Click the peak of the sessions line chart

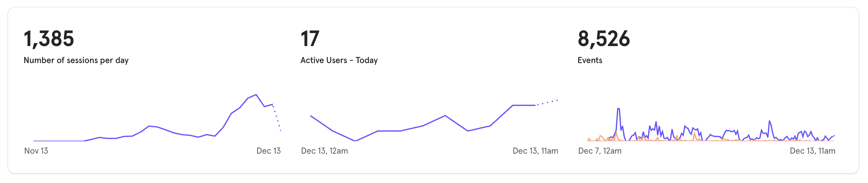[256, 95]
